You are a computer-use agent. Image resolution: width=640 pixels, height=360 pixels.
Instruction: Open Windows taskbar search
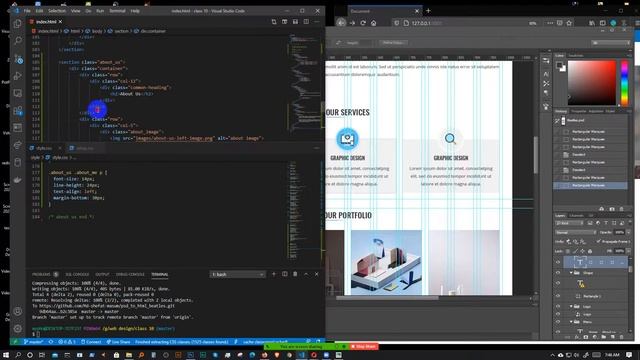[18, 355]
